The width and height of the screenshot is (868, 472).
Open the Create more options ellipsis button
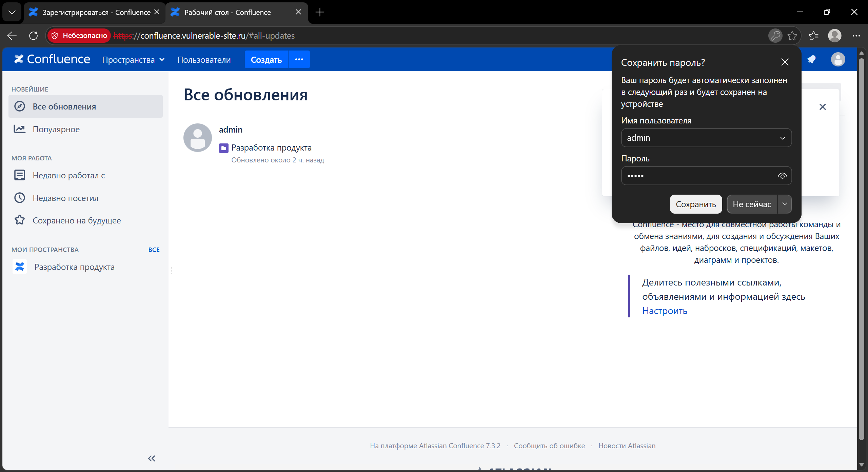[299, 59]
